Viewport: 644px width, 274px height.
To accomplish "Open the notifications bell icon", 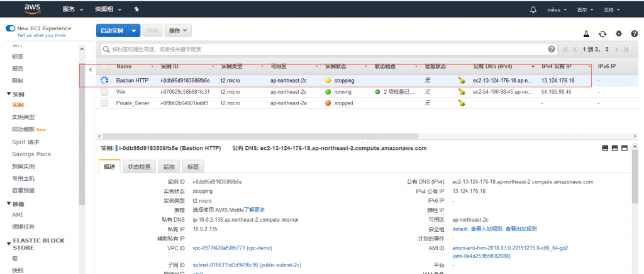I will click(x=533, y=9).
